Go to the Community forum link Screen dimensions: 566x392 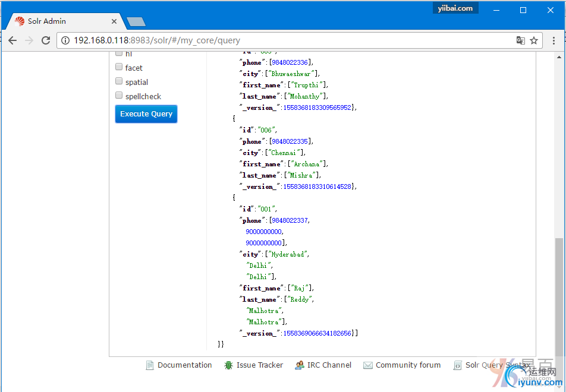click(x=408, y=365)
